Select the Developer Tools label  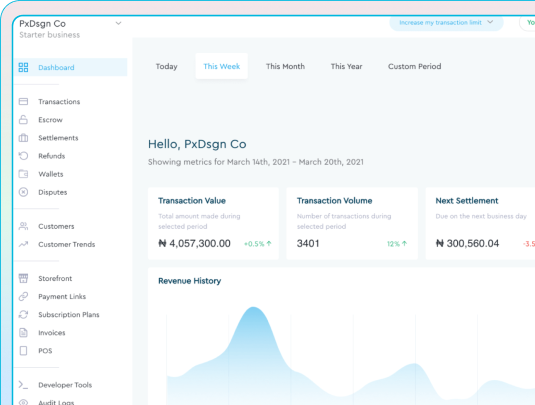click(x=65, y=385)
